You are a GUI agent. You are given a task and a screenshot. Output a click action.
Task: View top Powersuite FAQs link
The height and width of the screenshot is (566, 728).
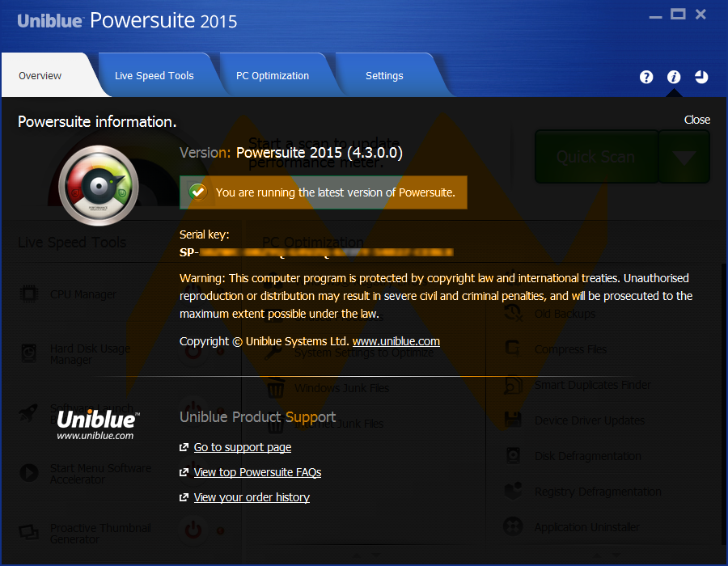(x=258, y=472)
